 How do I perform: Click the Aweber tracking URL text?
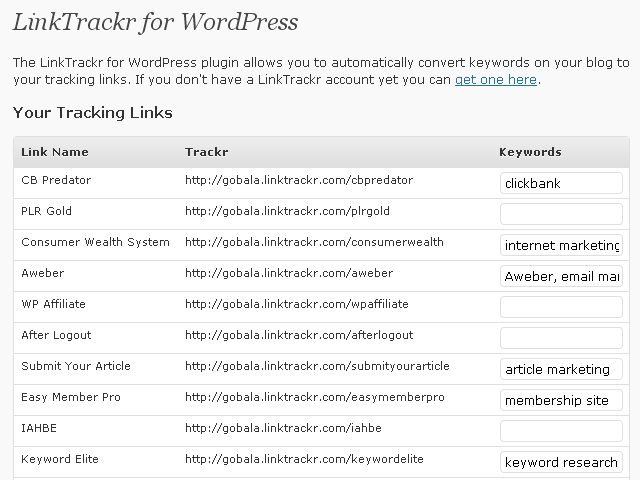click(x=288, y=273)
